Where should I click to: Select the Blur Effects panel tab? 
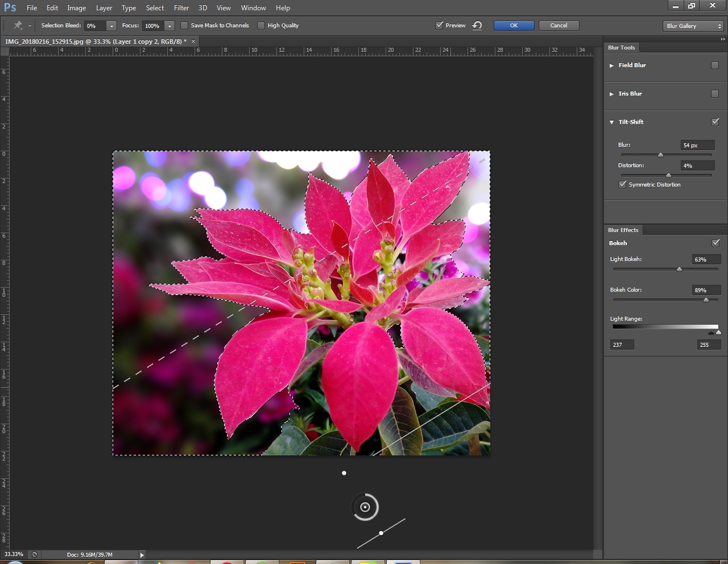click(623, 230)
